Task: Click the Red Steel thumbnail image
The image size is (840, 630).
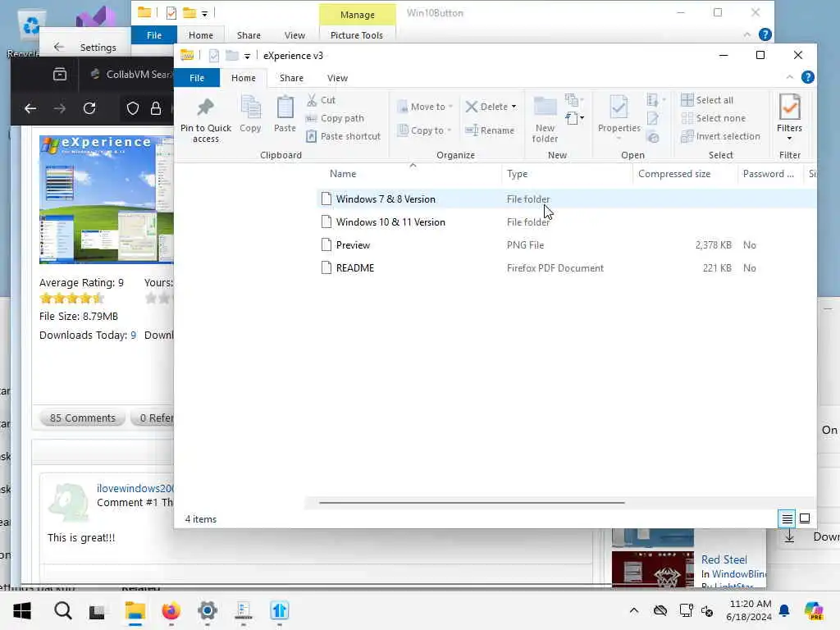Action: 652,569
